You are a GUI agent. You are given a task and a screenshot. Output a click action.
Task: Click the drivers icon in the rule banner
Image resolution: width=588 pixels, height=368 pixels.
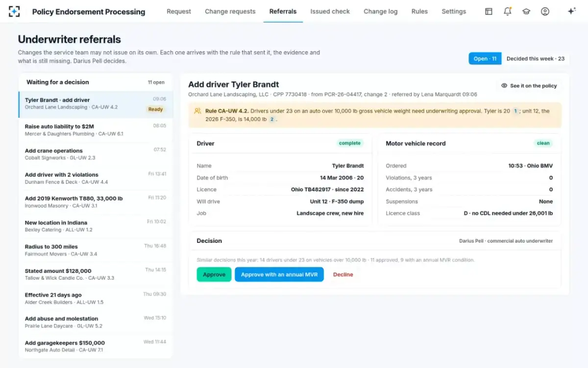tap(197, 111)
